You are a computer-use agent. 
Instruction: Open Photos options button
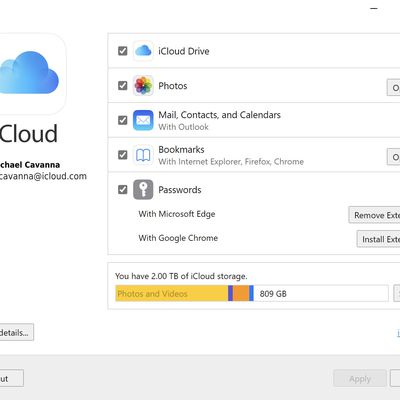click(x=393, y=87)
